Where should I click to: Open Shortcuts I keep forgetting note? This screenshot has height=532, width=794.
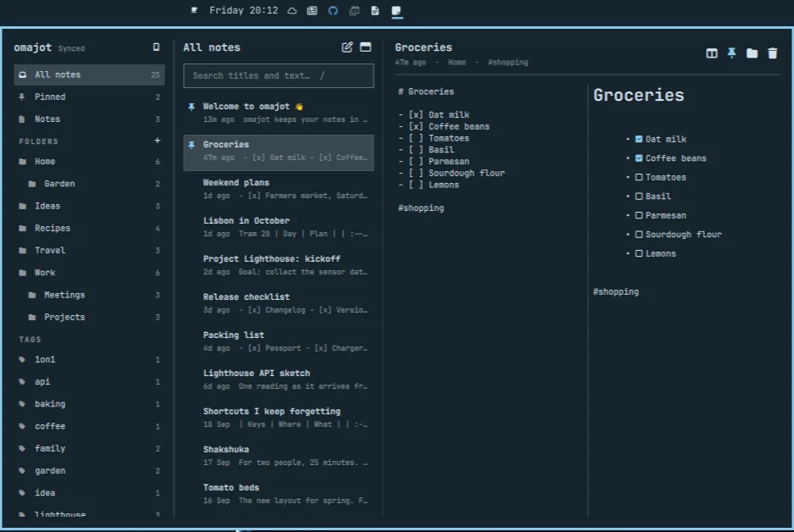point(279,417)
